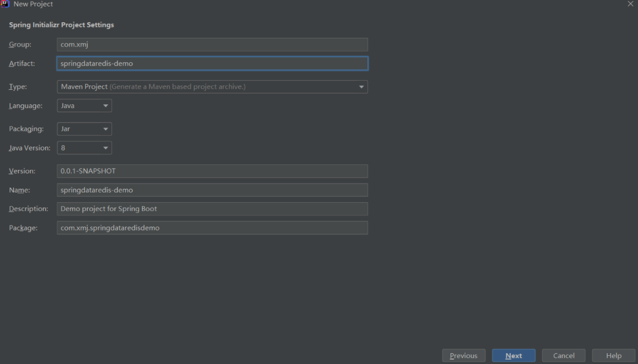Viewport: 638px width, 364px height.
Task: Edit the Group field containing com.xmj
Action: [212, 44]
